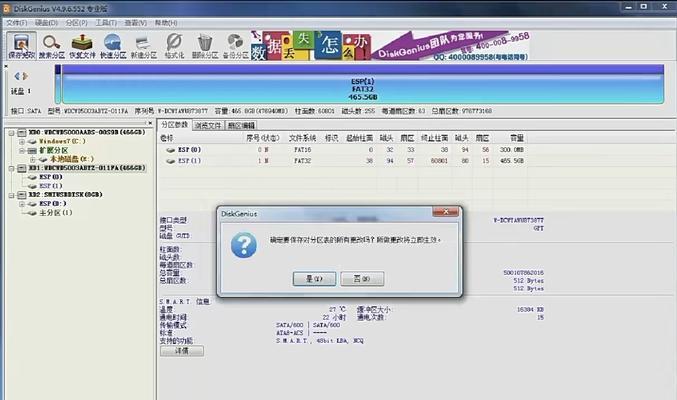Click the 数据丢失怎么办 advertisement banner

click(x=390, y=45)
